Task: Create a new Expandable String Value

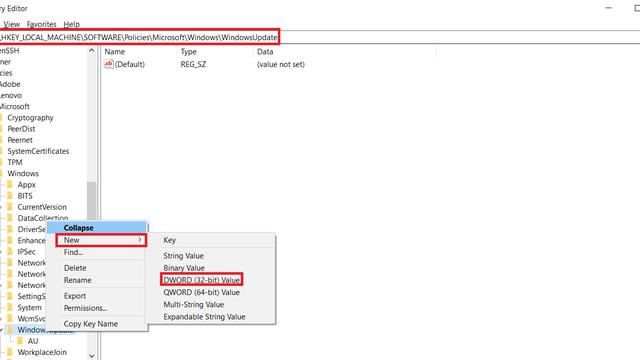Action: [x=204, y=317]
